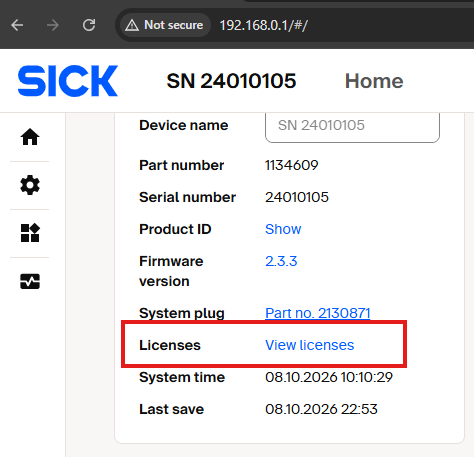The image size is (474, 457).
Task: Open firmware version 2.3.3 link
Action: 281,261
